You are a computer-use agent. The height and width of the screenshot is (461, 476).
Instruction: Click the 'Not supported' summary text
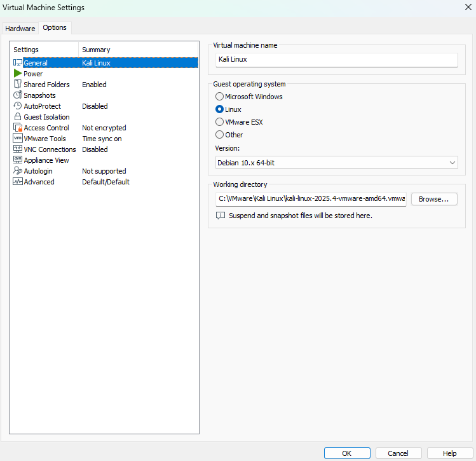tap(104, 171)
